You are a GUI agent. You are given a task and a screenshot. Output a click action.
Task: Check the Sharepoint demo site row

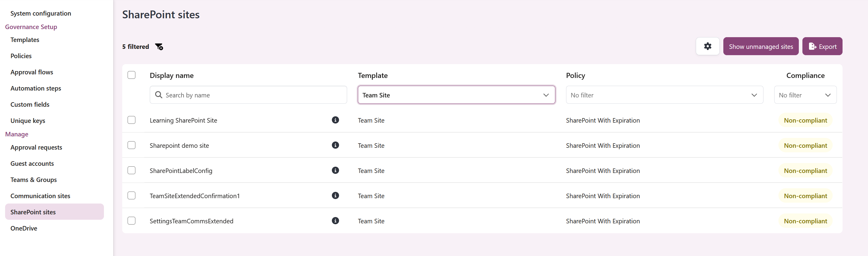click(x=131, y=145)
